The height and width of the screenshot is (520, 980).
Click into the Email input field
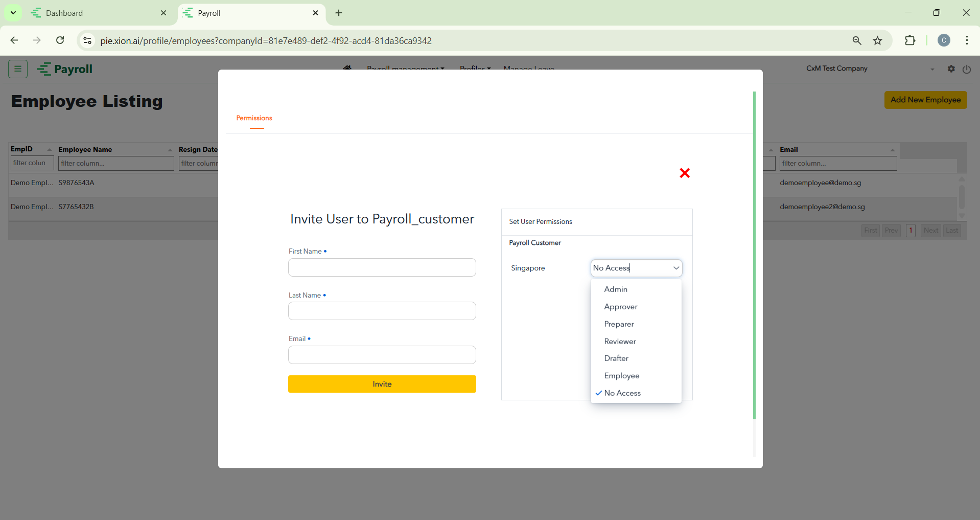coord(382,355)
